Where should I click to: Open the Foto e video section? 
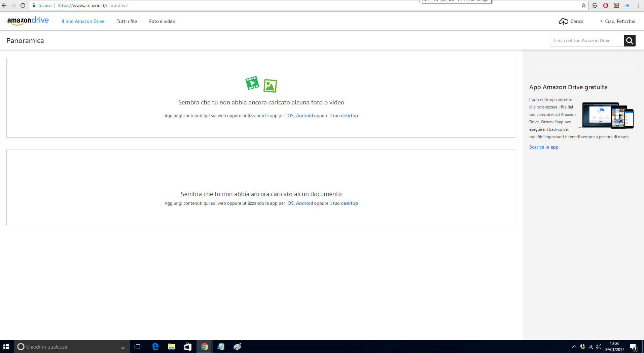point(162,21)
